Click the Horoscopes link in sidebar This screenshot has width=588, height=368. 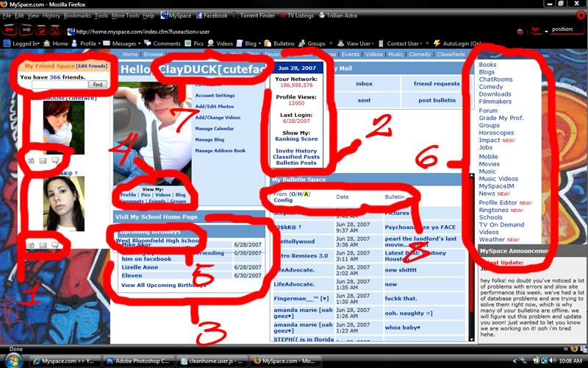pyautogui.click(x=496, y=132)
